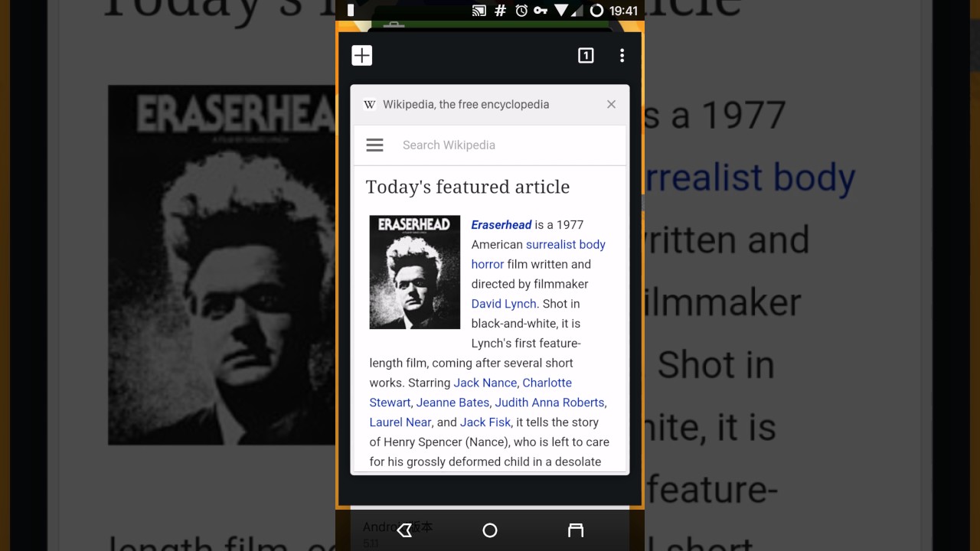The width and height of the screenshot is (980, 551).
Task: Open the three-dot overflow menu
Action: pyautogui.click(x=622, y=55)
